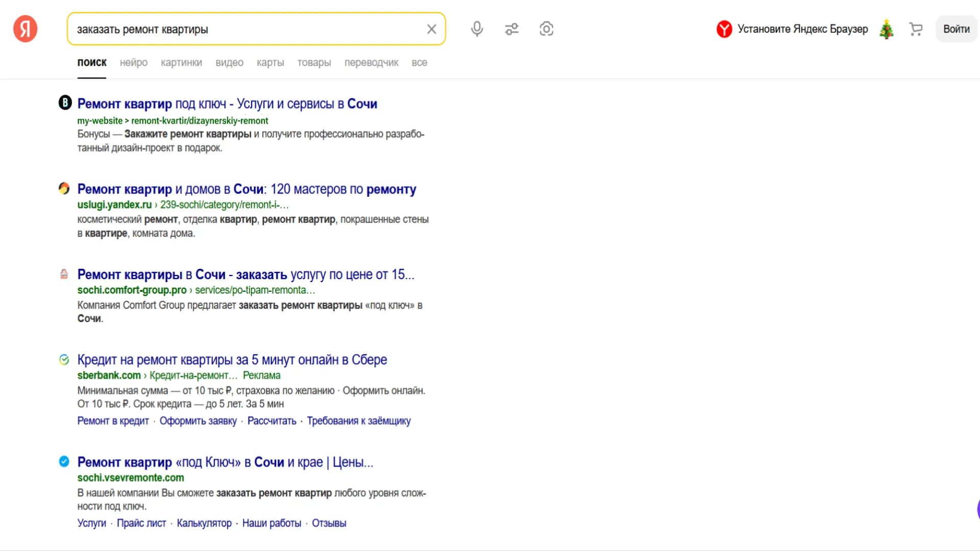Click the Реклама ad label
The height and width of the screenshot is (551, 980).
[261, 375]
